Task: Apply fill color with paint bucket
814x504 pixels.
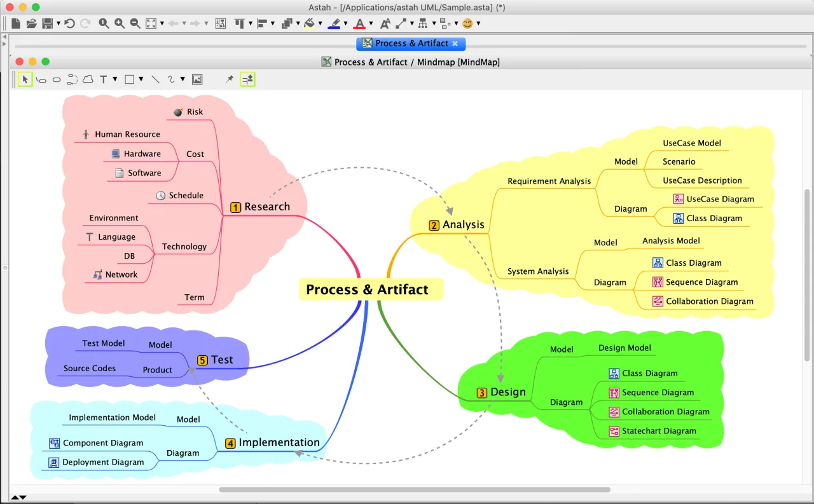Action: coord(309,24)
